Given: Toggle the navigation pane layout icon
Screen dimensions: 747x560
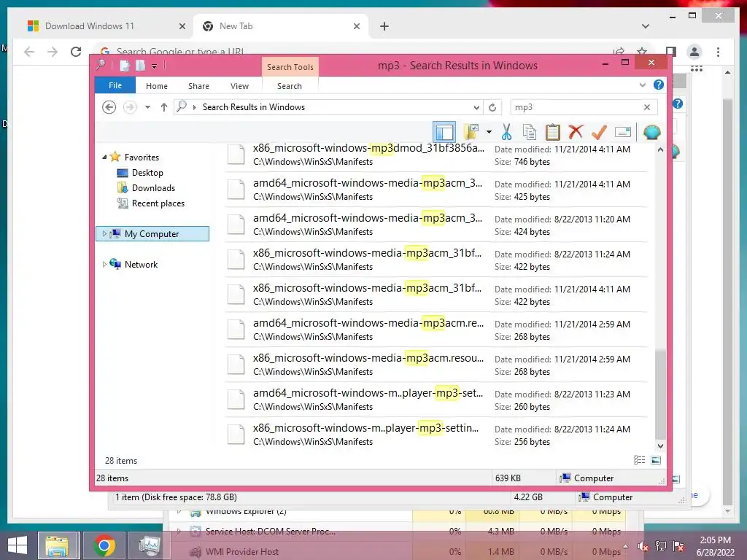Looking at the screenshot, I should tap(444, 132).
